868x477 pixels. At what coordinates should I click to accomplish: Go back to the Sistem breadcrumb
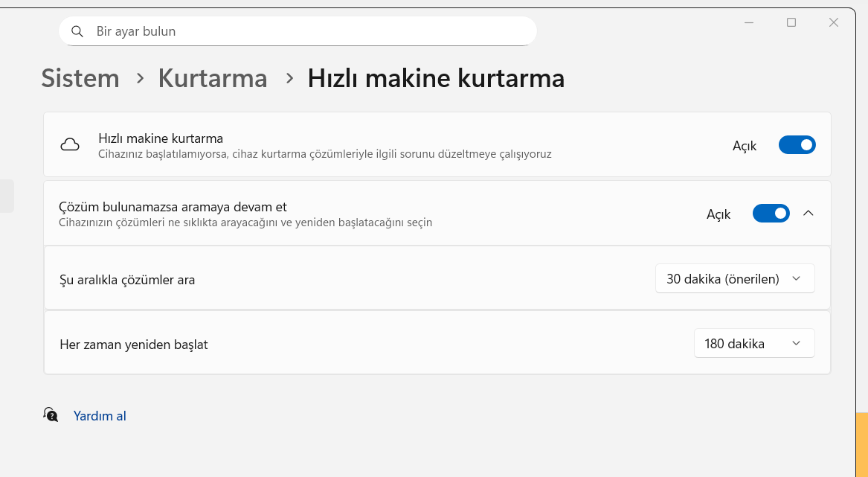click(x=80, y=78)
